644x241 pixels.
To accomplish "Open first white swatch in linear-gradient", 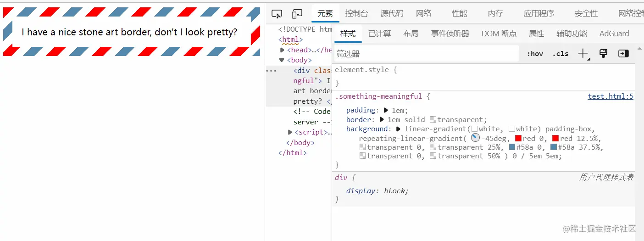I will point(475,129).
